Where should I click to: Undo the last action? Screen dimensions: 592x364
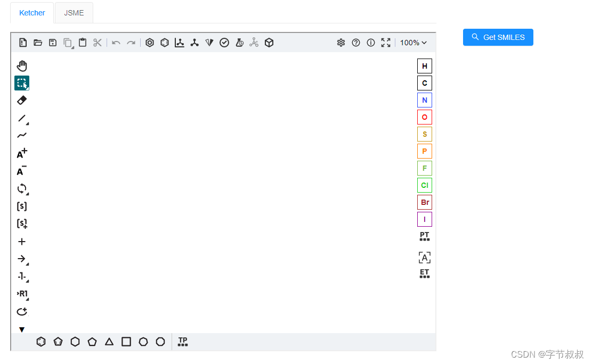pos(116,43)
